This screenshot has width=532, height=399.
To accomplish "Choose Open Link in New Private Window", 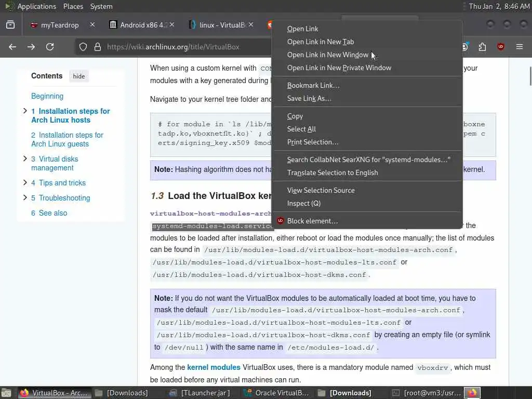I will tap(368, 68).
